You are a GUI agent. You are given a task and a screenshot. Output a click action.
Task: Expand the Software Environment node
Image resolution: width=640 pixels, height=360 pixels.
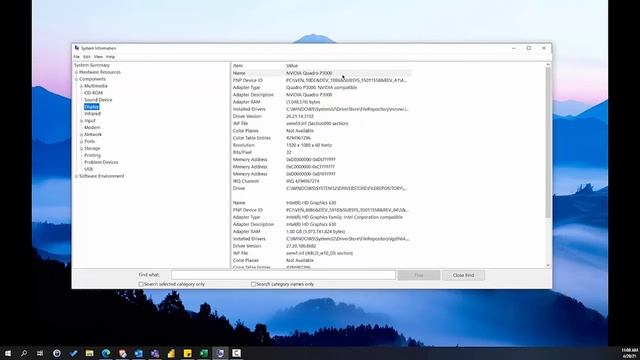[x=76, y=176]
